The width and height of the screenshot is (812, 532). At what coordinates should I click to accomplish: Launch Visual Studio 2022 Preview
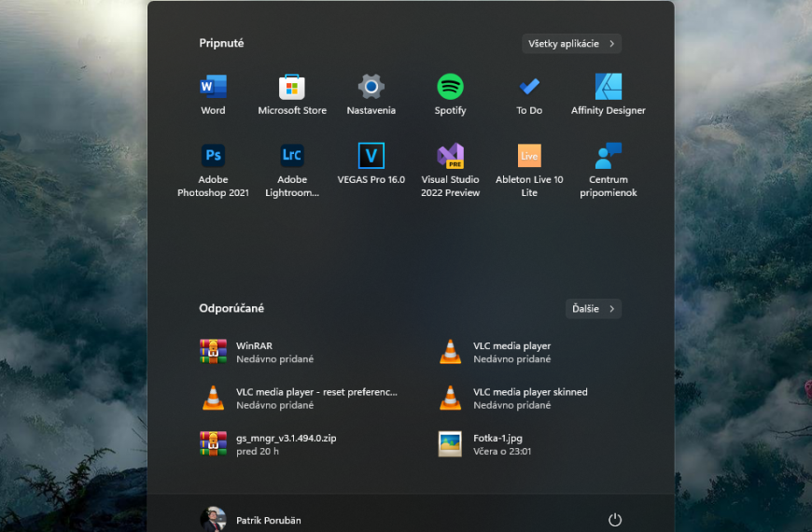tap(450, 156)
